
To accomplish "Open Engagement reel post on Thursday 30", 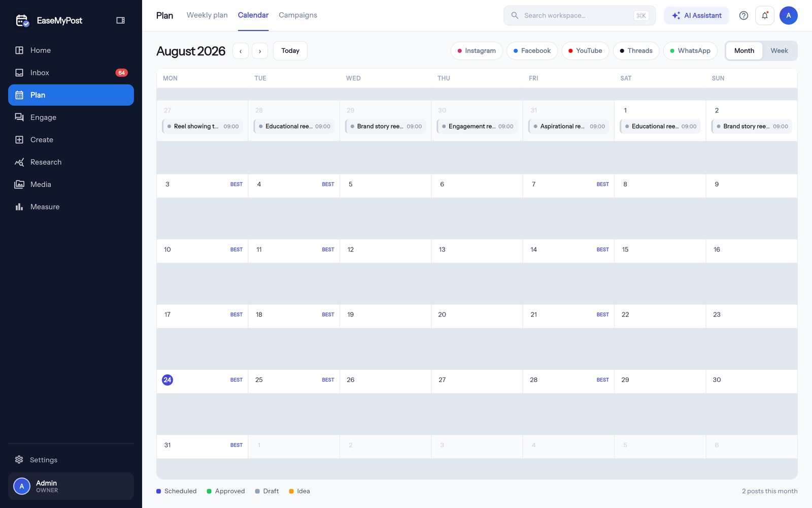I will tap(477, 126).
